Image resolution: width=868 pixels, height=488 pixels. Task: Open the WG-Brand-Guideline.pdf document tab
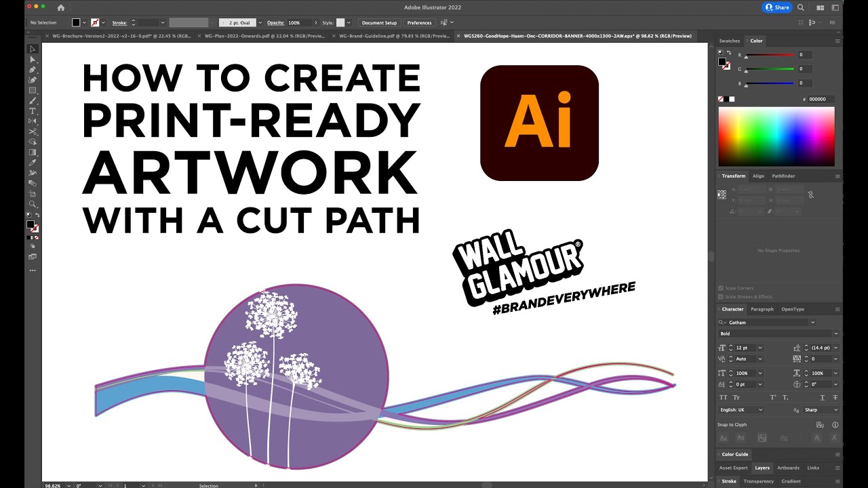394,36
